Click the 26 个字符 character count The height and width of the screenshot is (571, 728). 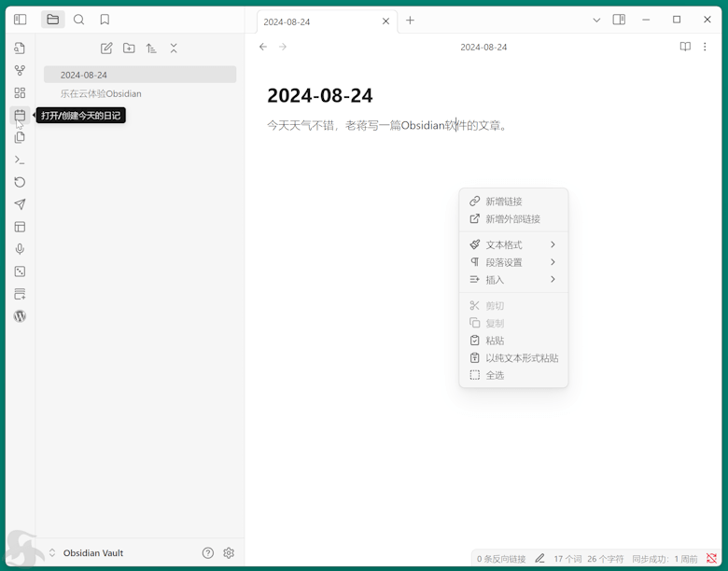[x=605, y=559]
